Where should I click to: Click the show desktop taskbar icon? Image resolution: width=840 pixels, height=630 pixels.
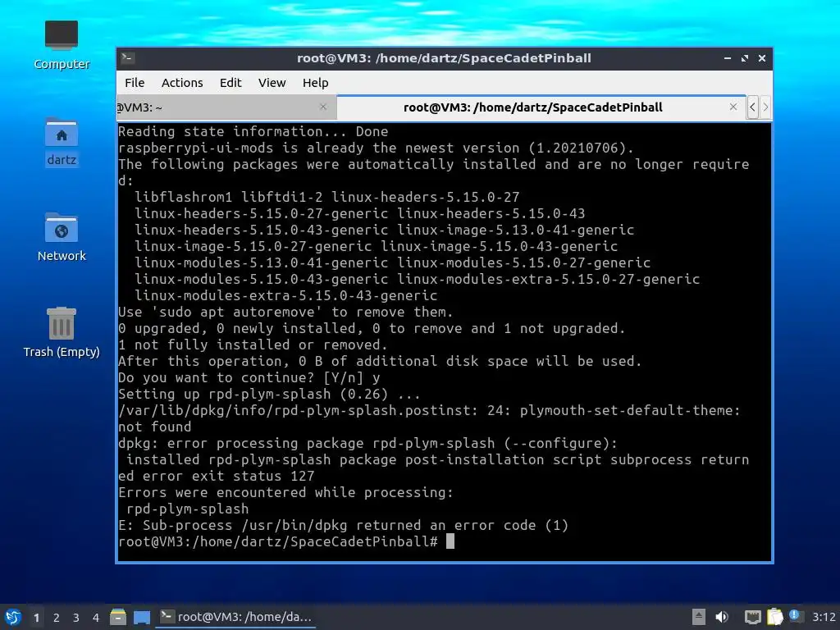pos(141,617)
